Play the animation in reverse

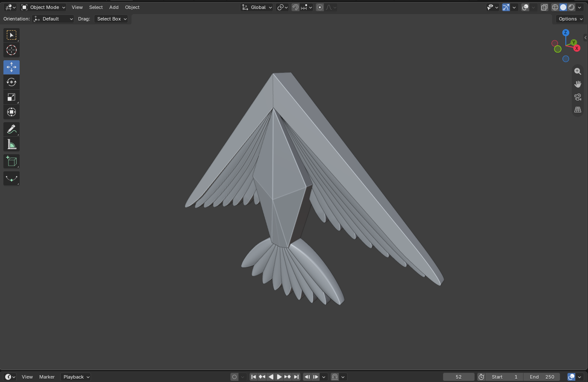click(x=271, y=377)
